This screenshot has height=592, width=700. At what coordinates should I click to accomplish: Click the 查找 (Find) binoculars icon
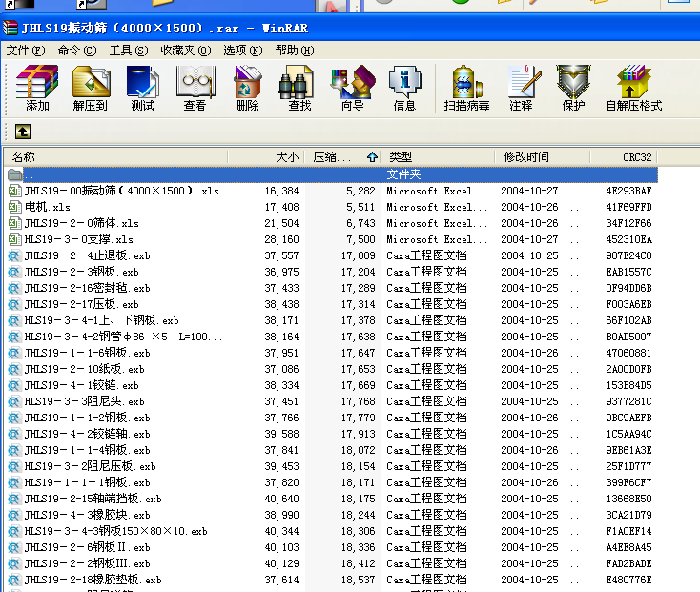[x=296, y=83]
